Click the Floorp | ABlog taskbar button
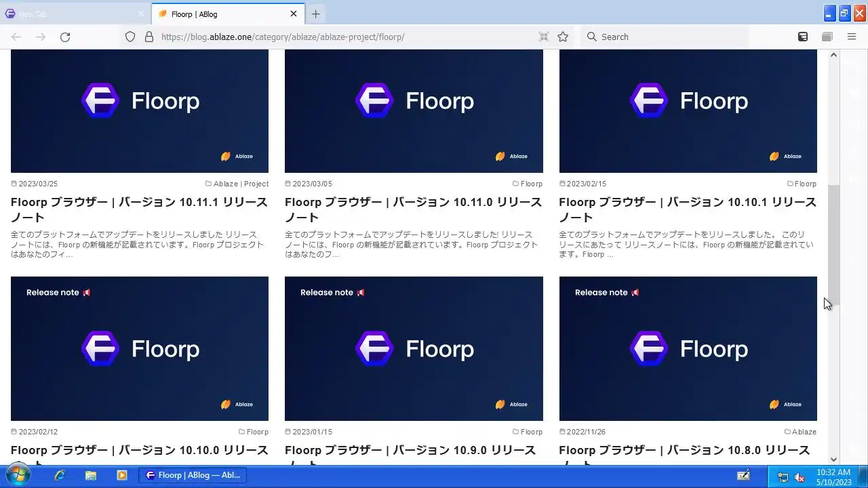The width and height of the screenshot is (868, 488). 193,476
